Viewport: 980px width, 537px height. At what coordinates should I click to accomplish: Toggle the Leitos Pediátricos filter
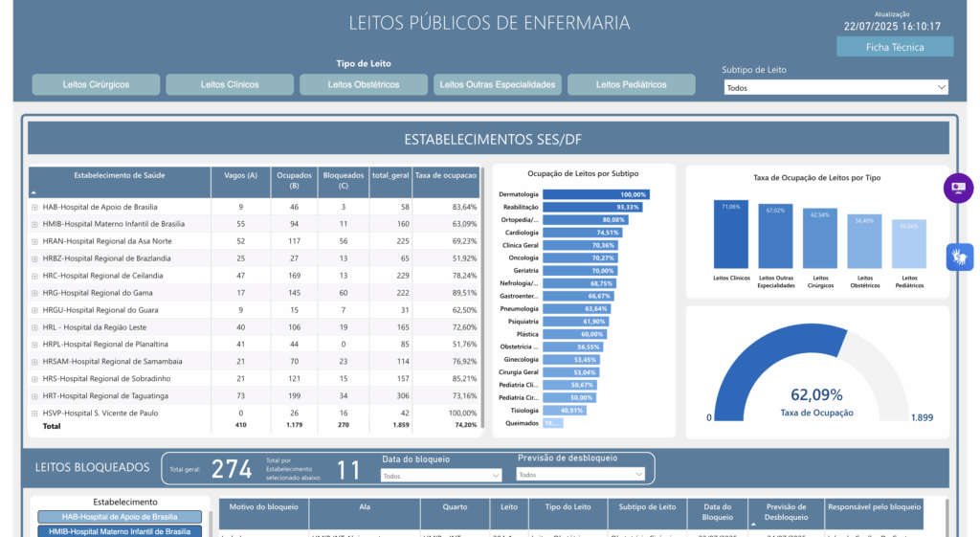[631, 84]
